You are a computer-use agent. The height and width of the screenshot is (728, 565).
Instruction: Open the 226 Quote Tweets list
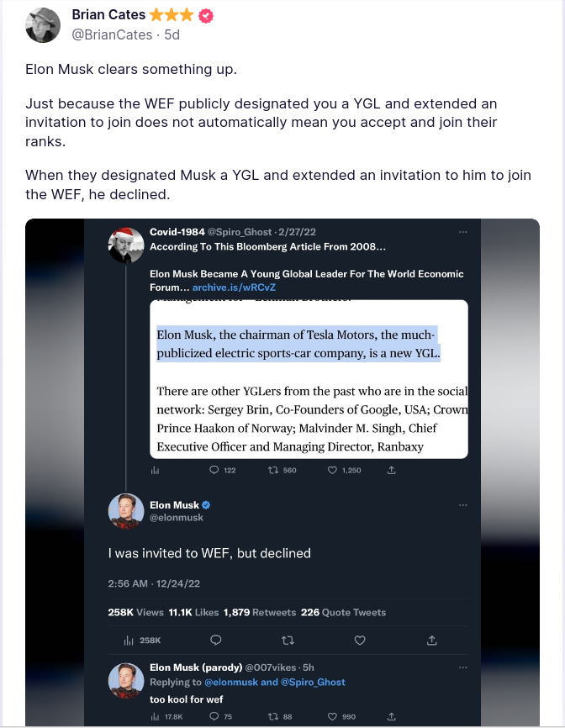pos(343,612)
